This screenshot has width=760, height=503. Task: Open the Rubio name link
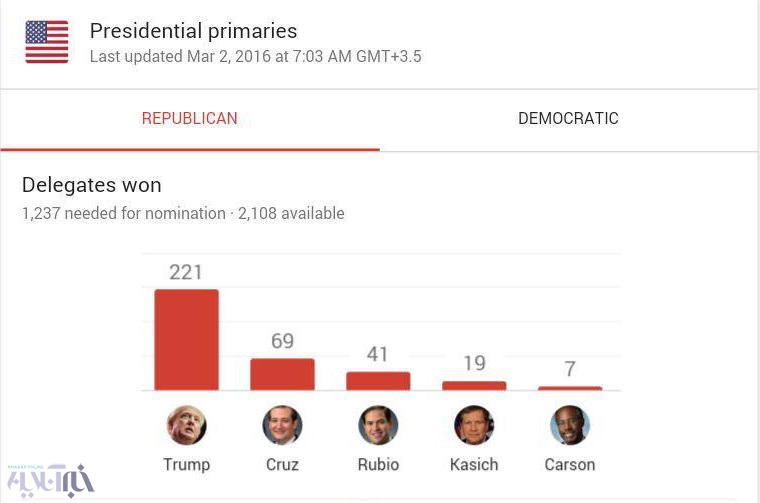[x=378, y=465]
